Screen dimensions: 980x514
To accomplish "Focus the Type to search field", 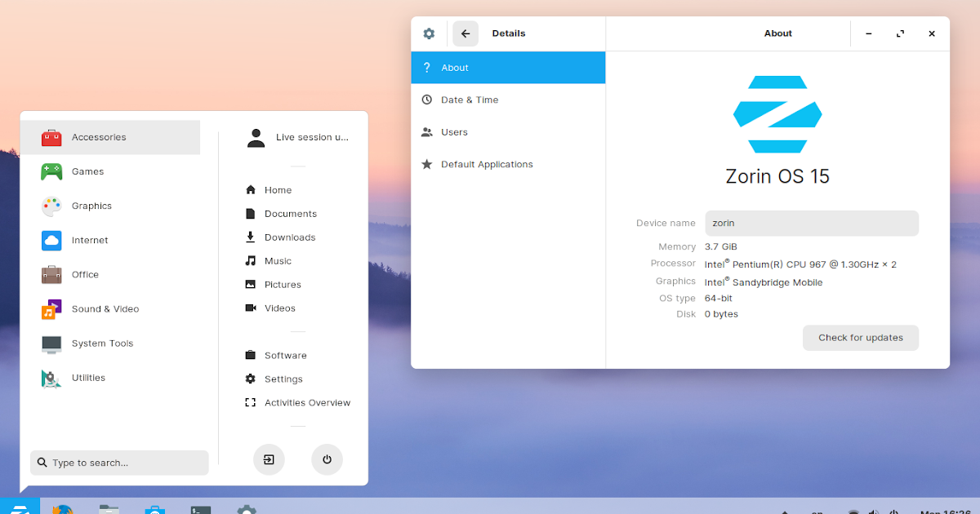I will coord(119,463).
